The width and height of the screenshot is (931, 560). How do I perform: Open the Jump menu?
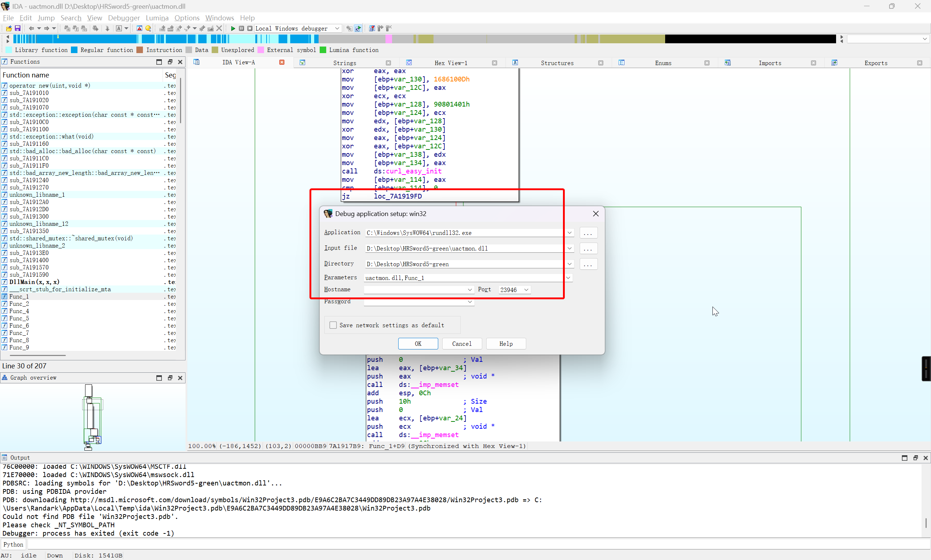point(46,18)
